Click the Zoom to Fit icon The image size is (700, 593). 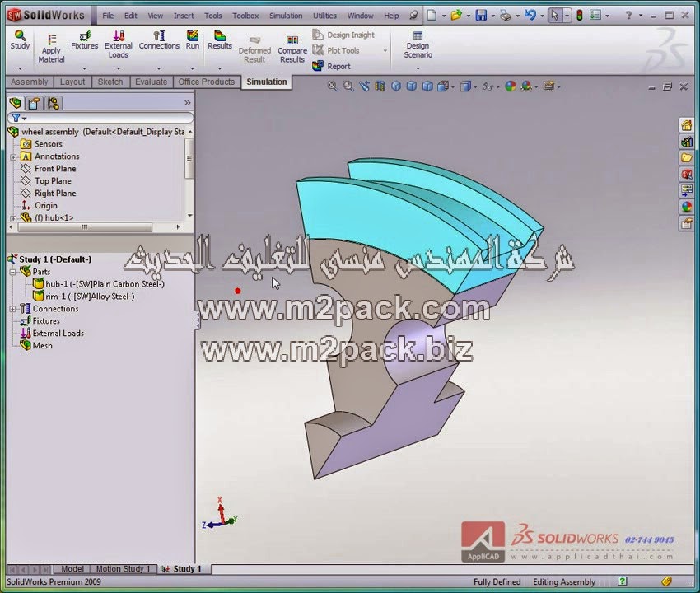[332, 86]
